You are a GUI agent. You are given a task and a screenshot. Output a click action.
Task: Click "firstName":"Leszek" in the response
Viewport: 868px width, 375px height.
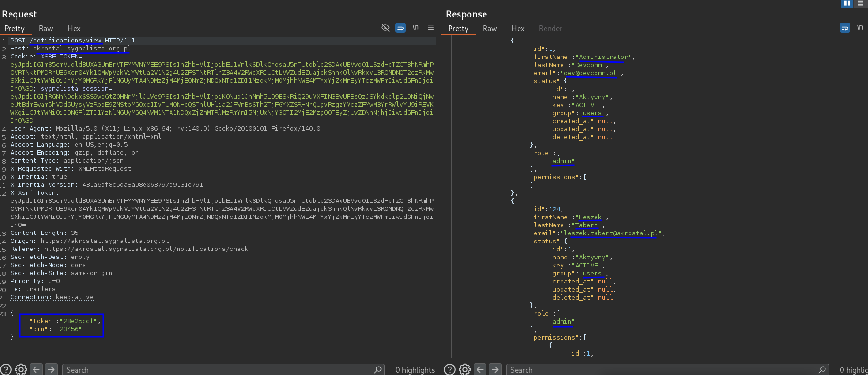tap(569, 217)
